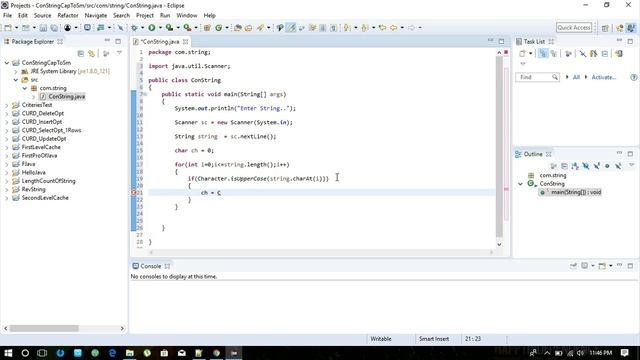The height and width of the screenshot is (360, 640).
Task: Toggle Mark Occurrences highlighted toolbar icon
Action: pyautogui.click(x=291, y=28)
